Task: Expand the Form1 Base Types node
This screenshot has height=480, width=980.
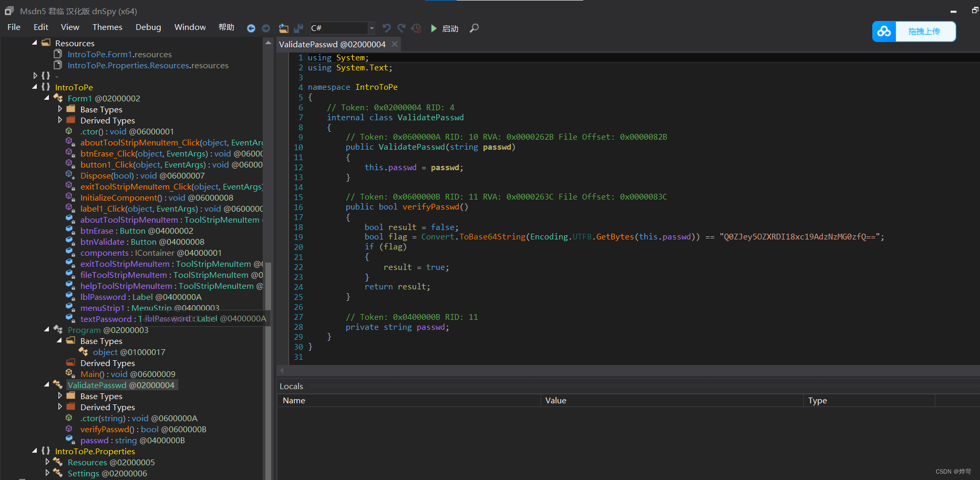Action: (x=60, y=109)
